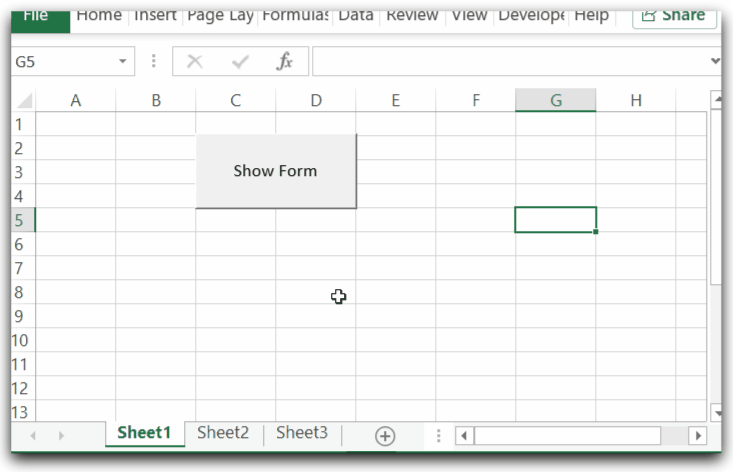Click the vertical scrollbar thumb
The image size is (733, 472).
click(x=716, y=197)
